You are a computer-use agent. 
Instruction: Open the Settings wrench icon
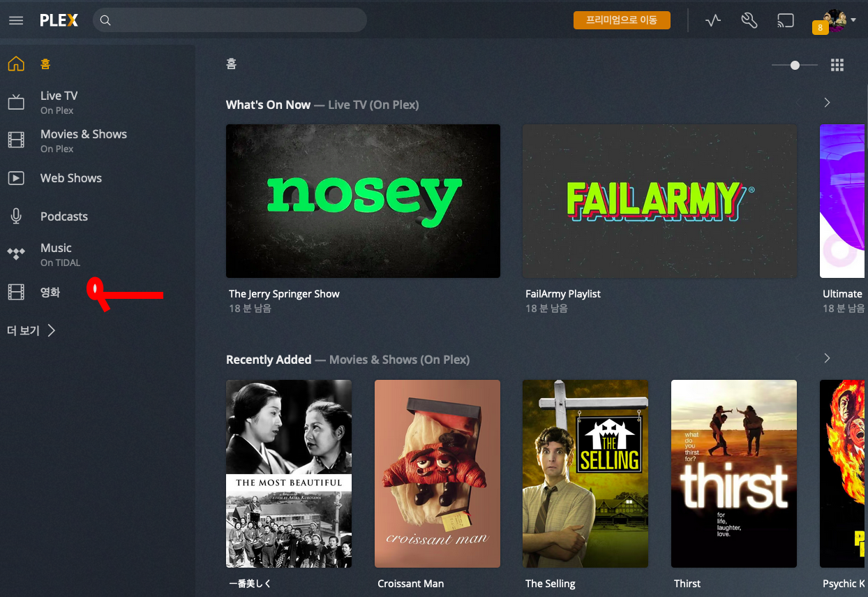pyautogui.click(x=749, y=20)
